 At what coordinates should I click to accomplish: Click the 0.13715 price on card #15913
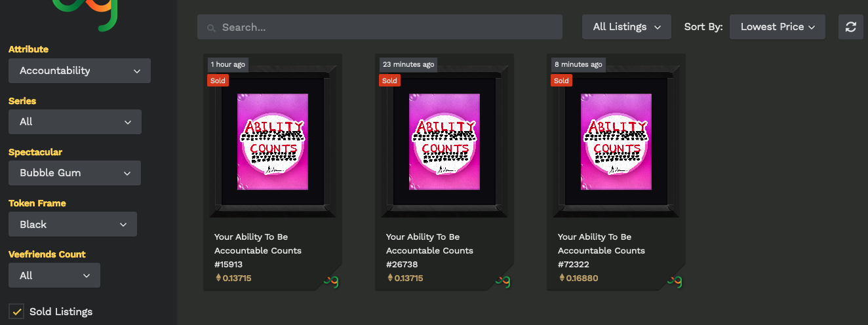pyautogui.click(x=237, y=278)
